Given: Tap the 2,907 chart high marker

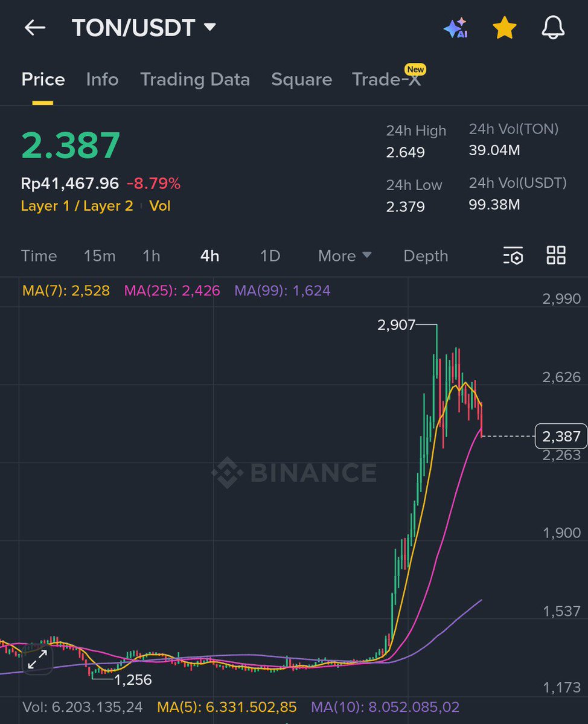Looking at the screenshot, I should 397,325.
